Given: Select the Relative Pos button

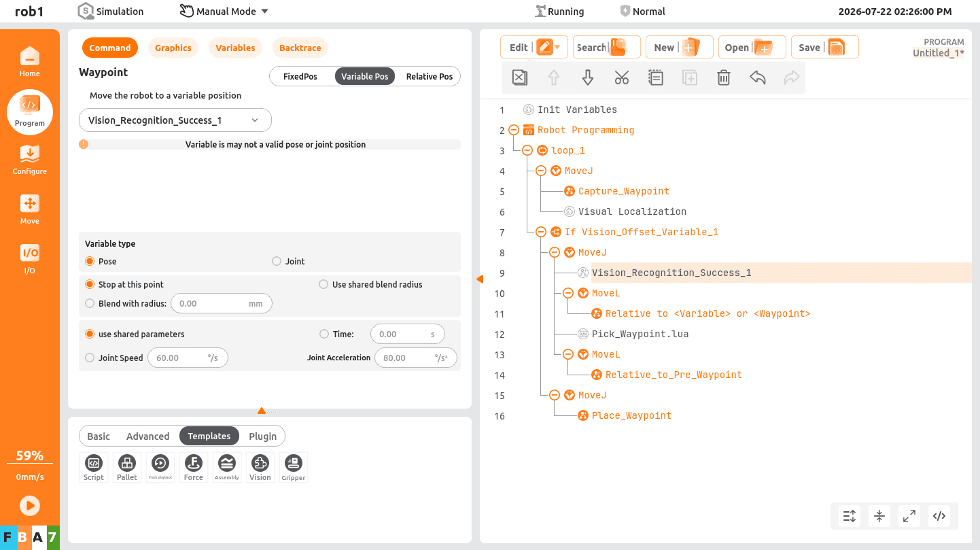Looking at the screenshot, I should pyautogui.click(x=430, y=76).
